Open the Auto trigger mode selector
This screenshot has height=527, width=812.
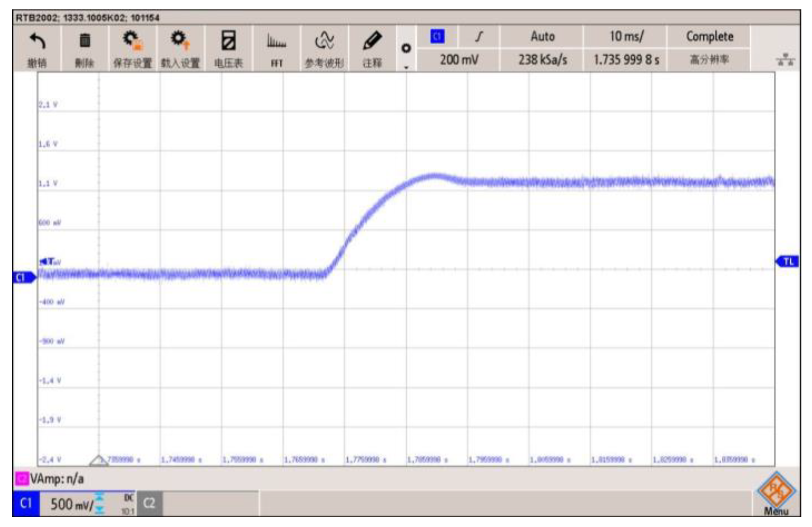pos(542,37)
